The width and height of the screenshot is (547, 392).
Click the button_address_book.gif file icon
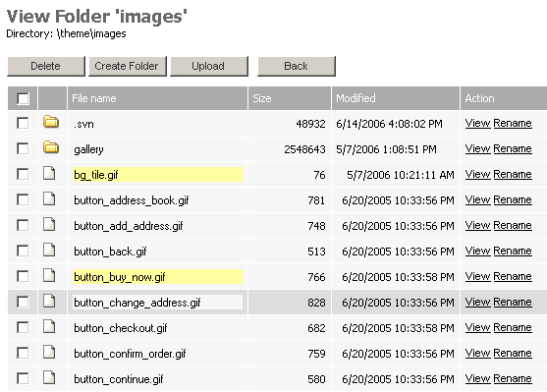(49, 198)
